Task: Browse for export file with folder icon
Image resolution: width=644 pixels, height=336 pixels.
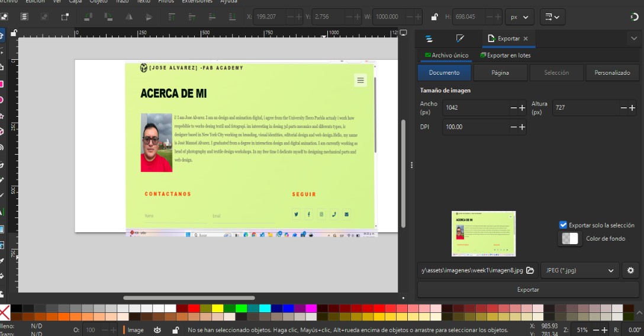Action: click(x=530, y=270)
